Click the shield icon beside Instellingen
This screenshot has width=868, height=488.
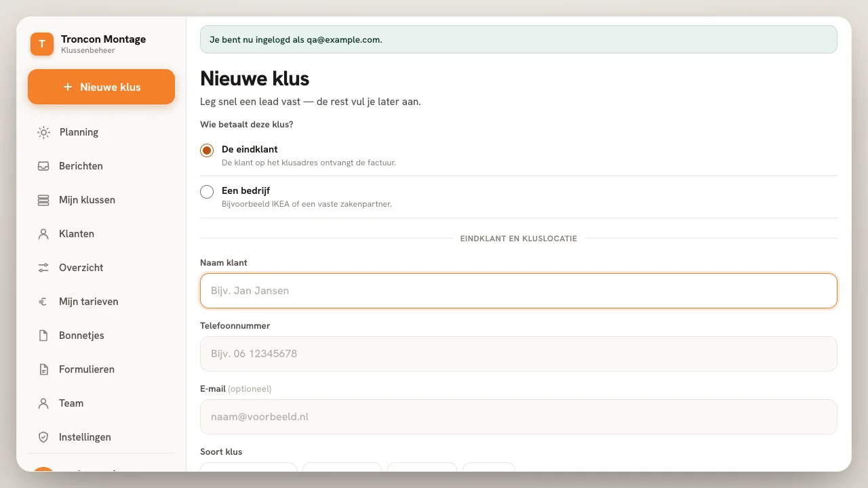pos(43,437)
